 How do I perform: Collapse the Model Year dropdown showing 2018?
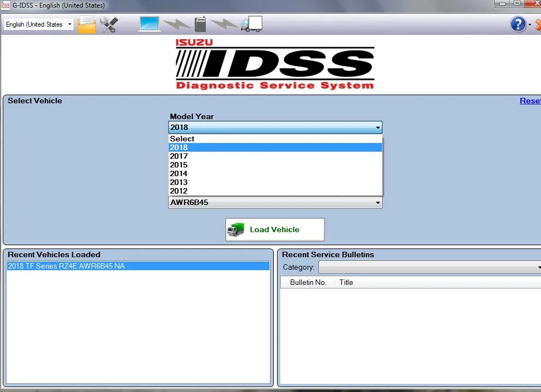click(x=275, y=127)
